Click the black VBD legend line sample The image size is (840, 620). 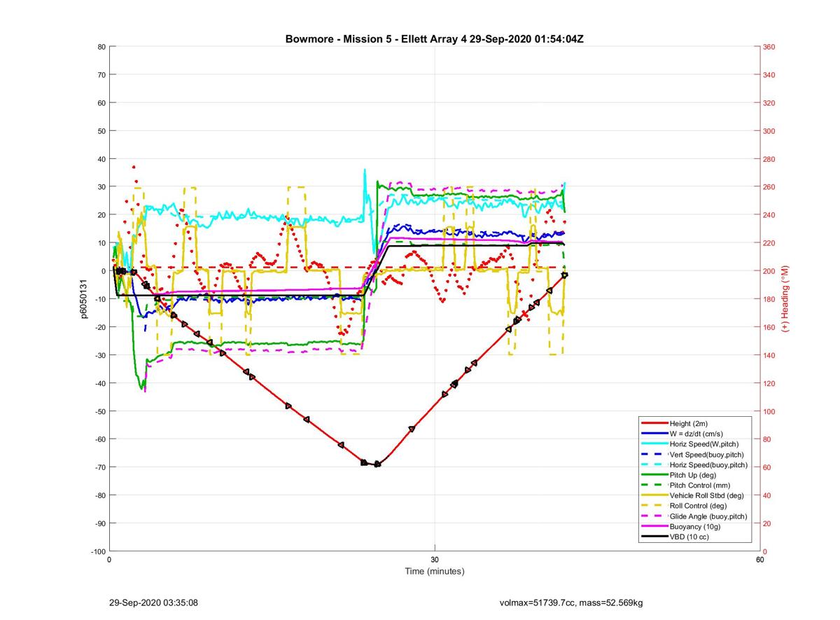click(x=653, y=537)
